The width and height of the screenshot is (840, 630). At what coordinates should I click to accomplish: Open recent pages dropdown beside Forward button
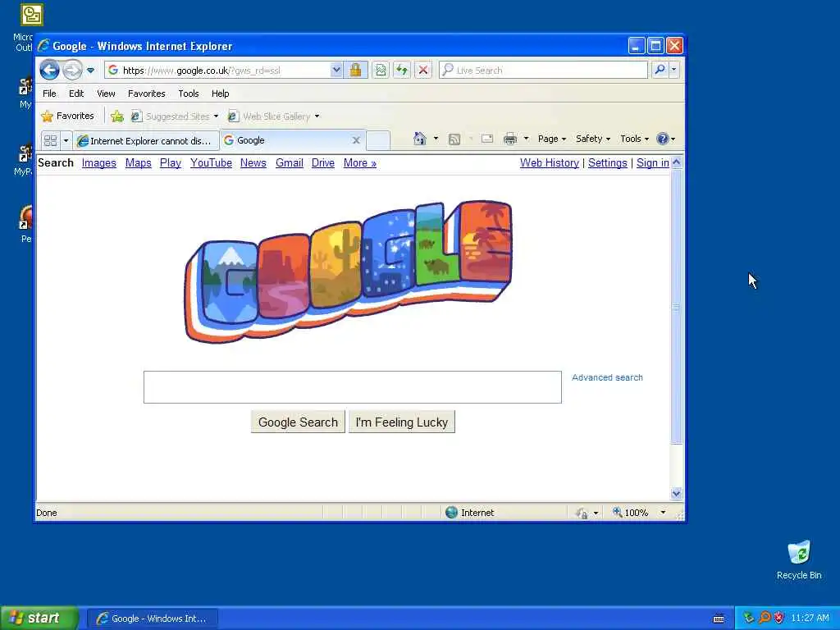(x=90, y=71)
